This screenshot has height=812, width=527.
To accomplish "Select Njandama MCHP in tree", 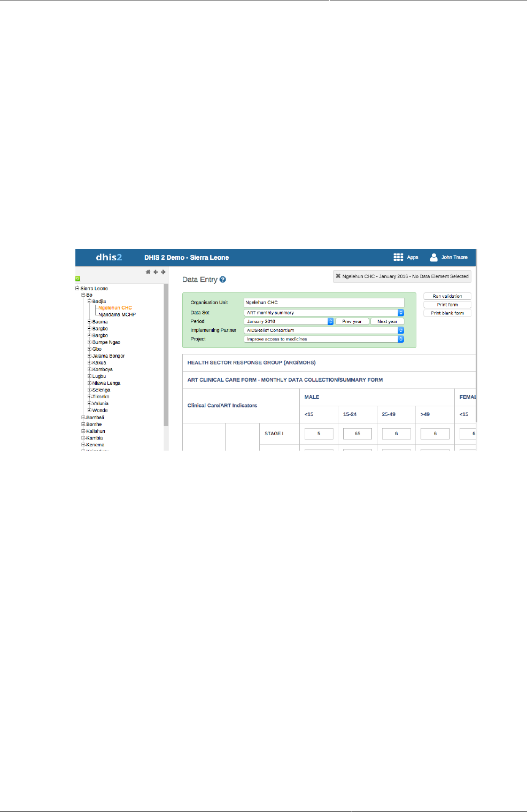I will (117, 315).
